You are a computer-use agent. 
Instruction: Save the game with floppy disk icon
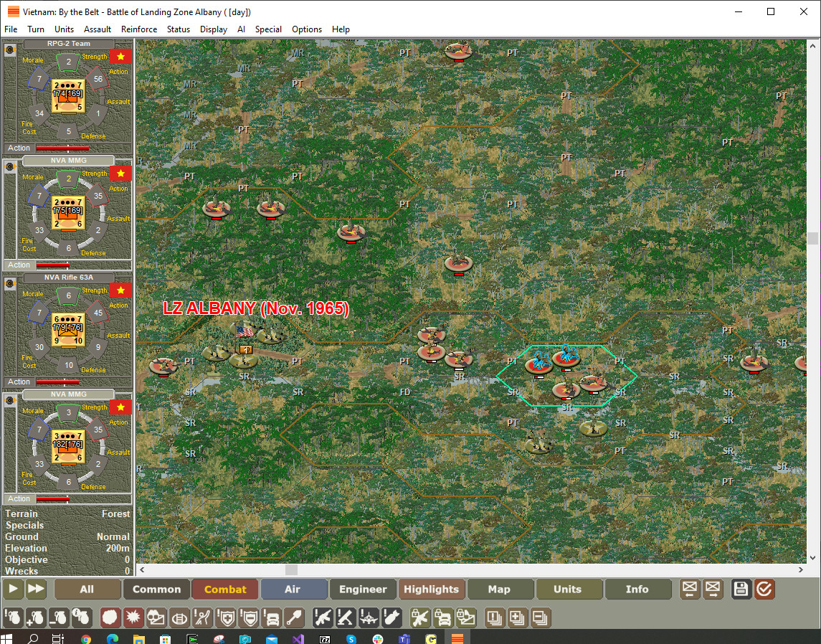tap(741, 589)
